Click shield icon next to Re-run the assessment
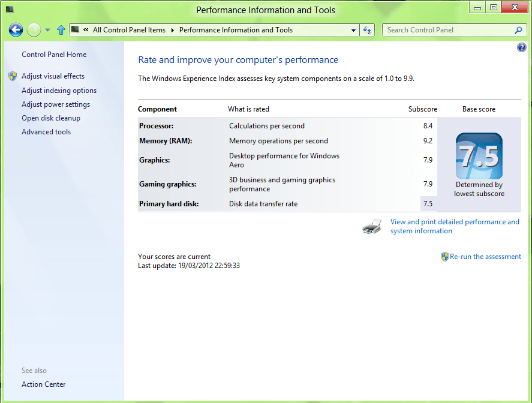 pyautogui.click(x=445, y=257)
